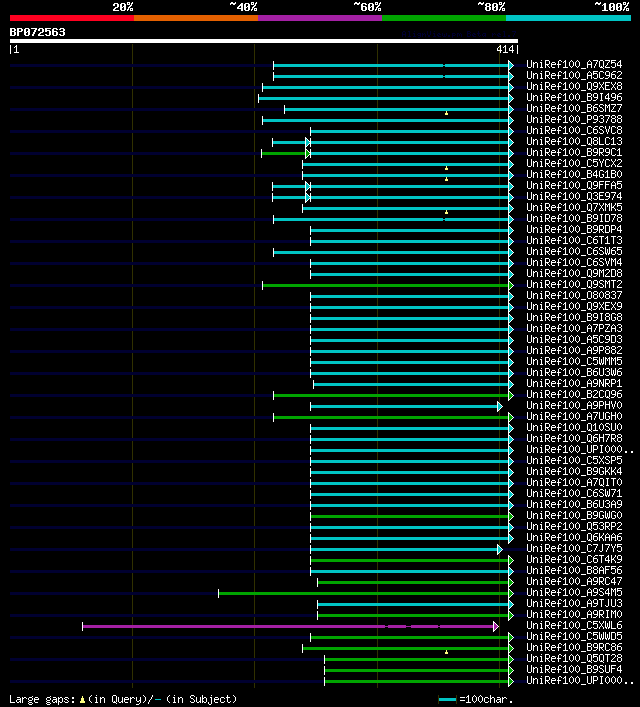Select the UniRef100_C6SVC8 label
The image size is (640, 707).
[x=574, y=130]
